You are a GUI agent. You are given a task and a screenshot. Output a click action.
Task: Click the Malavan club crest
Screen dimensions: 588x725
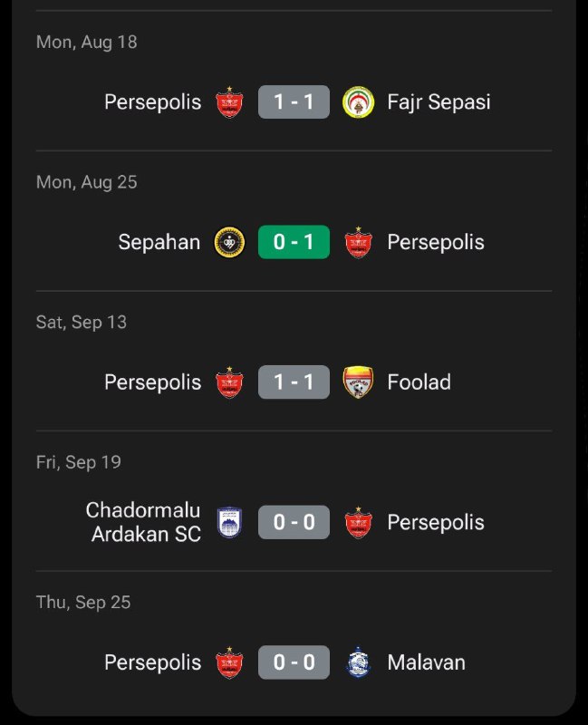pyautogui.click(x=359, y=662)
